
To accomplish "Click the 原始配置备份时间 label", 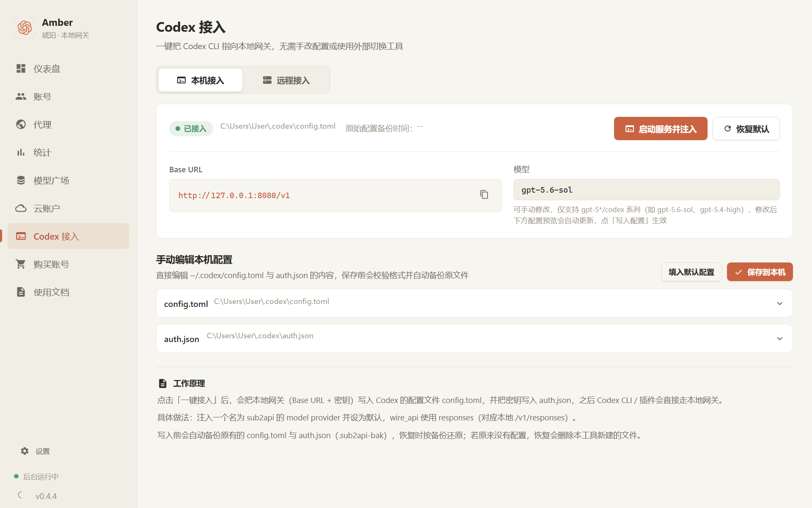I will (379, 128).
